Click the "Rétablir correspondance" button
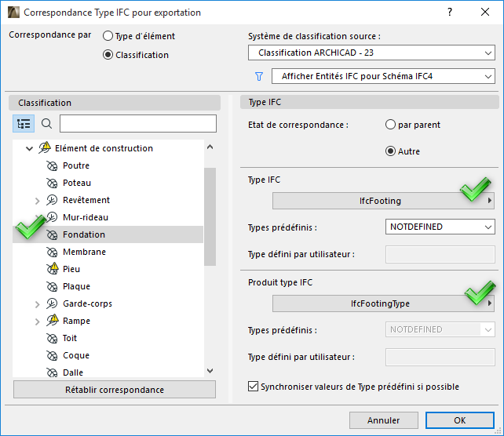 tap(115, 390)
